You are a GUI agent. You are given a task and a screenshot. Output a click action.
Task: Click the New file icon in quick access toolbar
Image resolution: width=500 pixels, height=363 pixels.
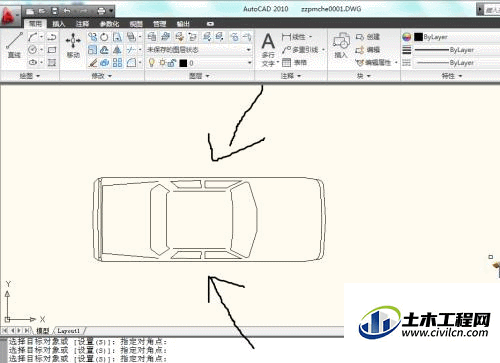click(x=30, y=11)
